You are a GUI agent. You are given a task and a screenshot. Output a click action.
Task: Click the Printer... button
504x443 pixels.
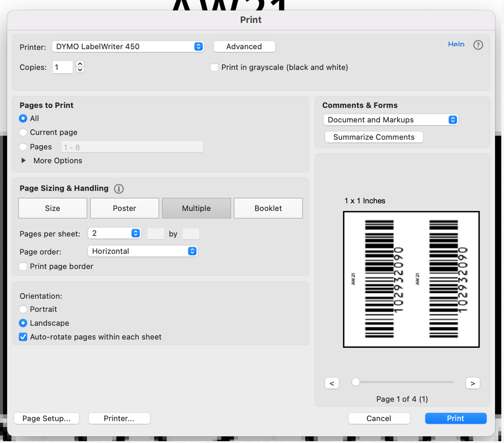coord(119,418)
